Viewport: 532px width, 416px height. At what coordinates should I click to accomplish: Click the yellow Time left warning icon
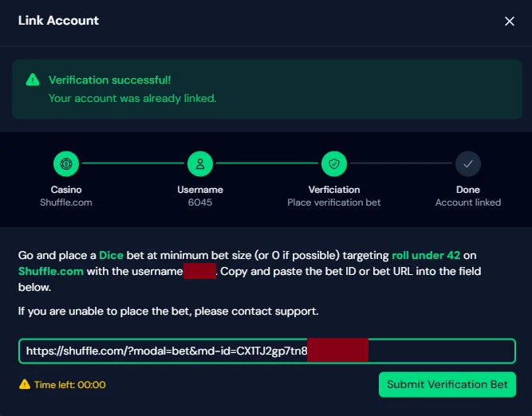24,385
